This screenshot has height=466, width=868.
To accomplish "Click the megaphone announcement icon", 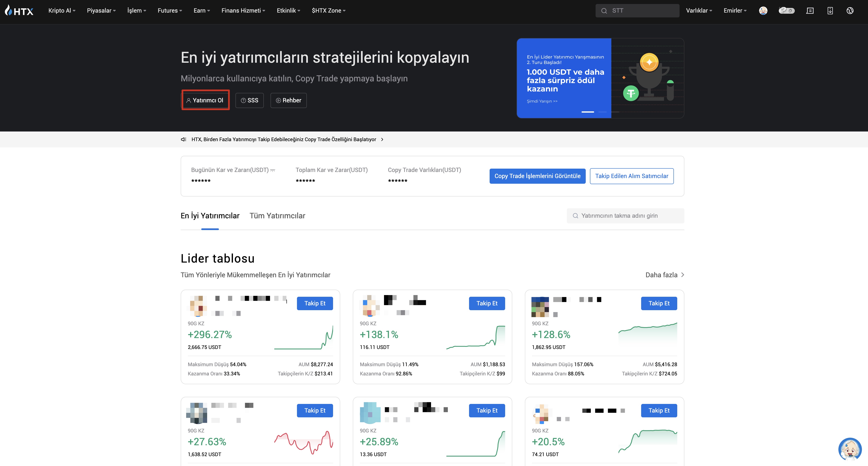I will 184,139.
